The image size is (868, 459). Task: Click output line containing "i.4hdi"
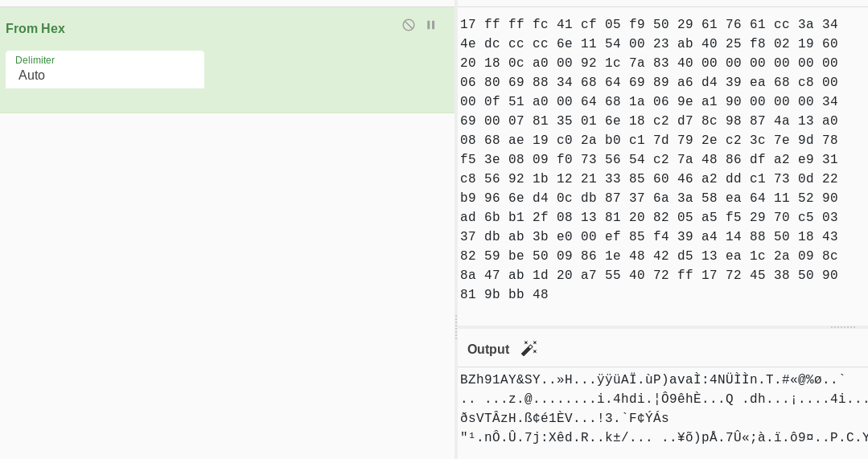coord(663,399)
